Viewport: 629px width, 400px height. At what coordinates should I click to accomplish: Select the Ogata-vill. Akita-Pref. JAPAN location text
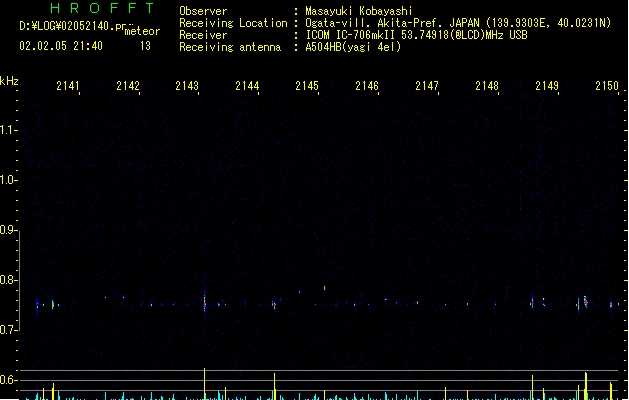click(x=458, y=23)
